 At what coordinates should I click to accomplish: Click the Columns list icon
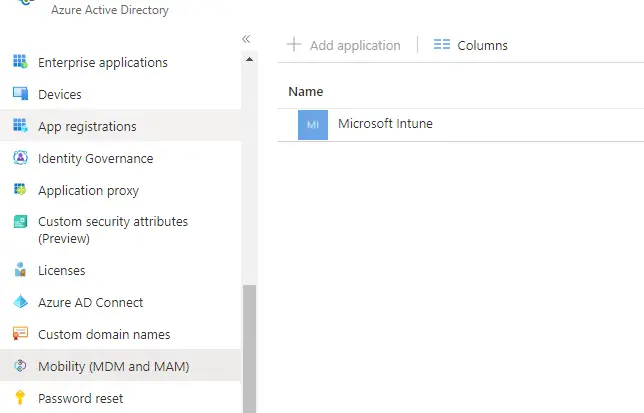(442, 44)
